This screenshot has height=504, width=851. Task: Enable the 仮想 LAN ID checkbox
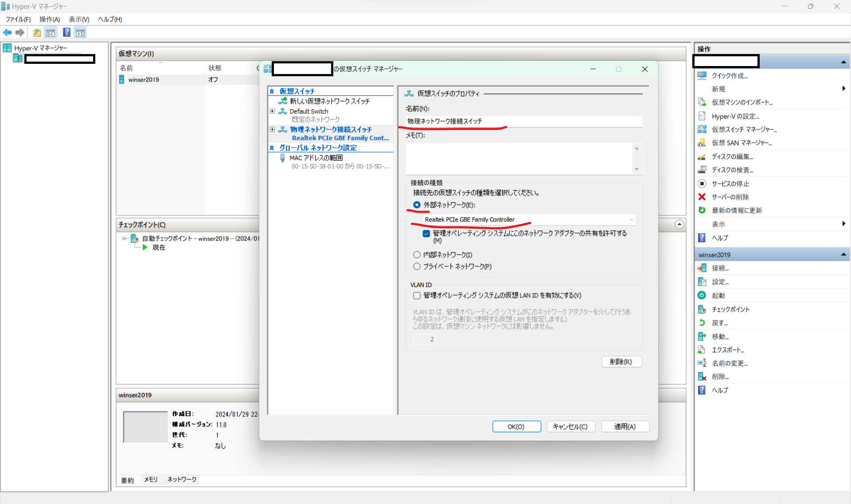pos(417,296)
